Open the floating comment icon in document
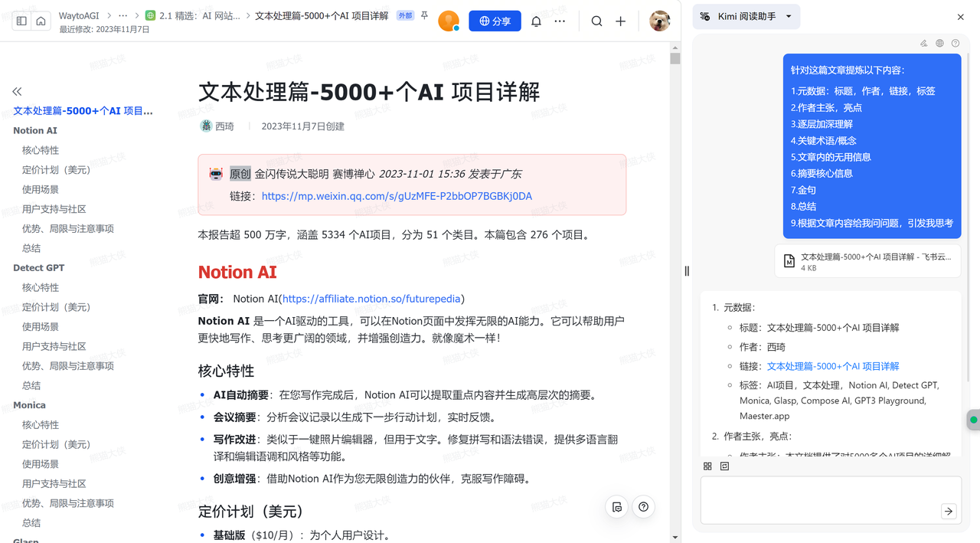The height and width of the screenshot is (543, 980). coord(617,506)
